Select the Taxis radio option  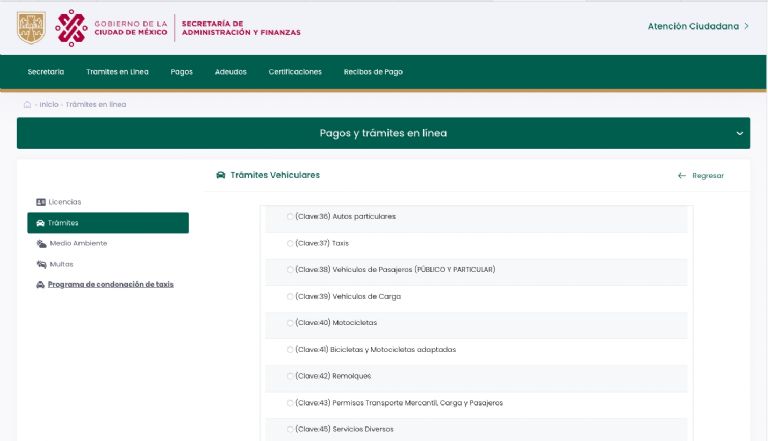coord(290,243)
